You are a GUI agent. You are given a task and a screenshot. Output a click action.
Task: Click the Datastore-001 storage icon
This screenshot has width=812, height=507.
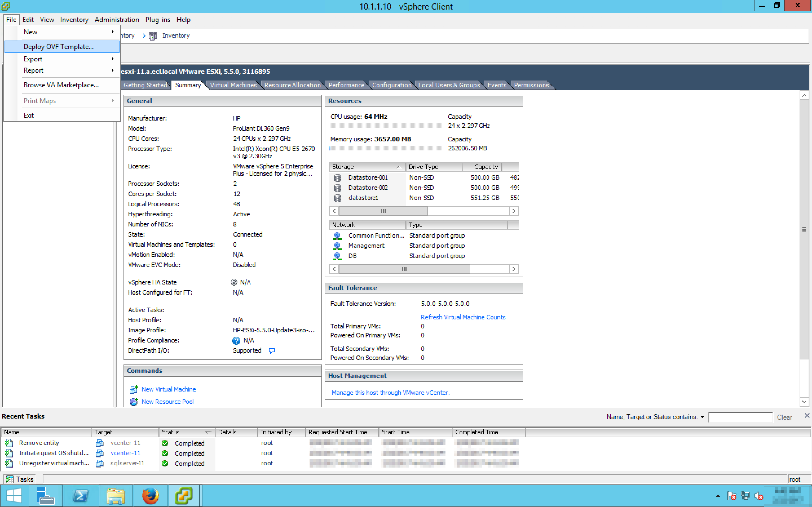coord(337,178)
